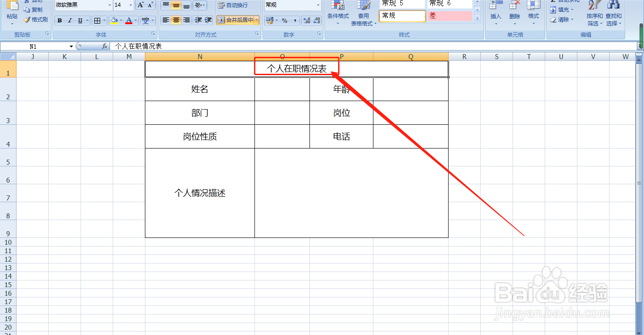Click the phonetic guide (wén) icon
Viewport: 644px width, 335px height.
145,21
